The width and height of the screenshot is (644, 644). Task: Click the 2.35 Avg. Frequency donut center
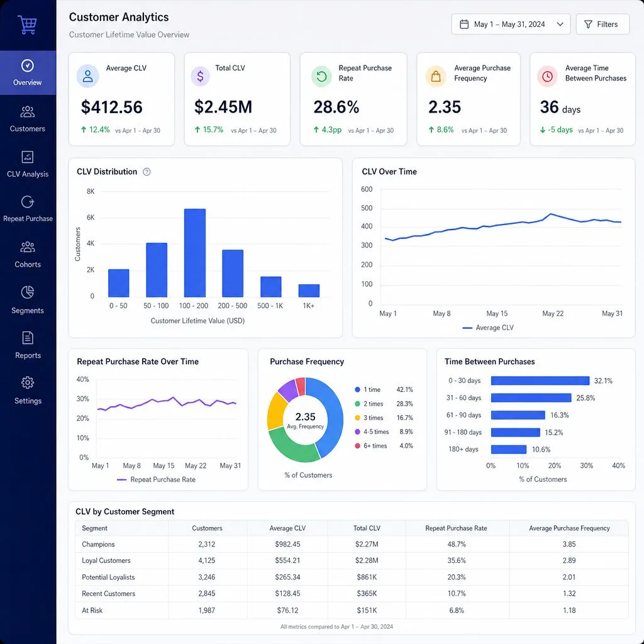[305, 421]
